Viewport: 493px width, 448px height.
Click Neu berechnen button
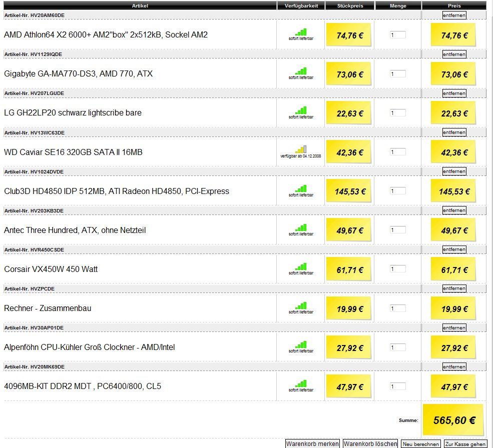pyautogui.click(x=420, y=443)
